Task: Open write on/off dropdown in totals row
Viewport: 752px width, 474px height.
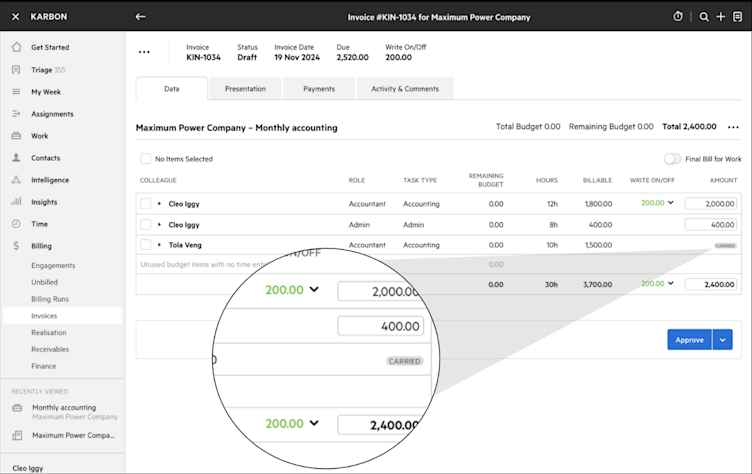Action: (670, 283)
